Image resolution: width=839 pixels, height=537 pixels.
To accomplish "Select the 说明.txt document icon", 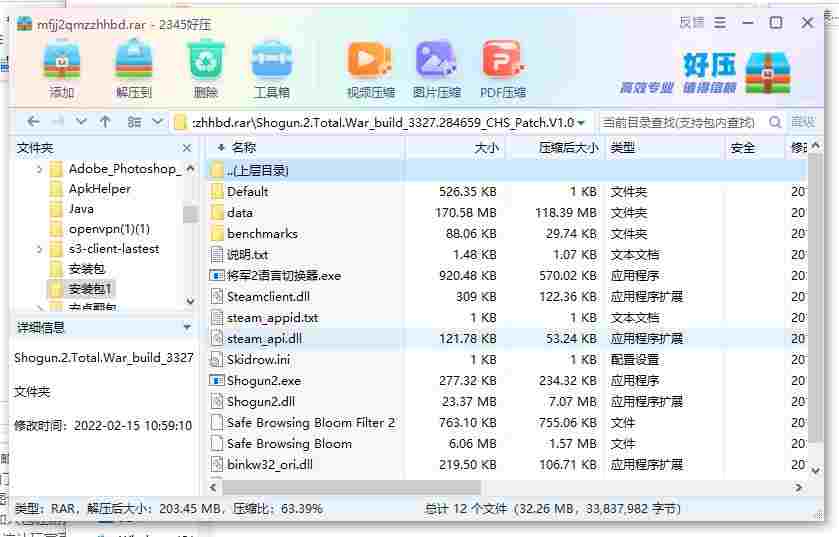I will [x=217, y=255].
